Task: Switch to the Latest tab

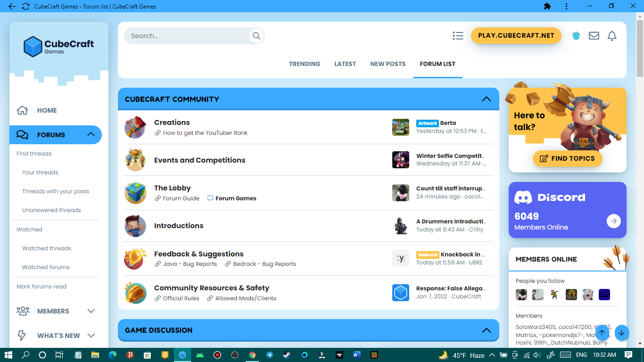Action: [x=345, y=64]
